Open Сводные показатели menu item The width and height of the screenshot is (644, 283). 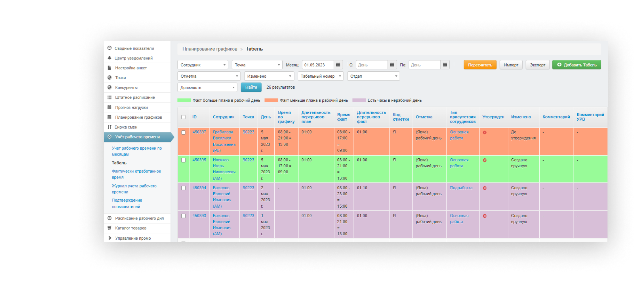[x=134, y=48]
